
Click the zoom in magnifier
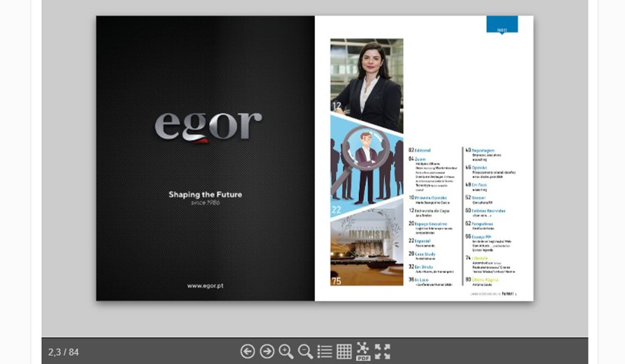[286, 351]
